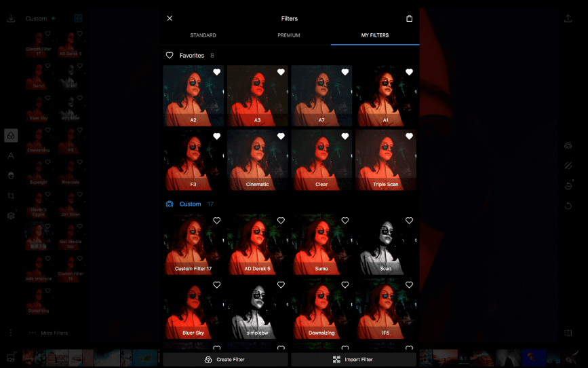588x368 pixels.
Task: Apply the Cinematic filter thumbnail
Action: tap(257, 160)
